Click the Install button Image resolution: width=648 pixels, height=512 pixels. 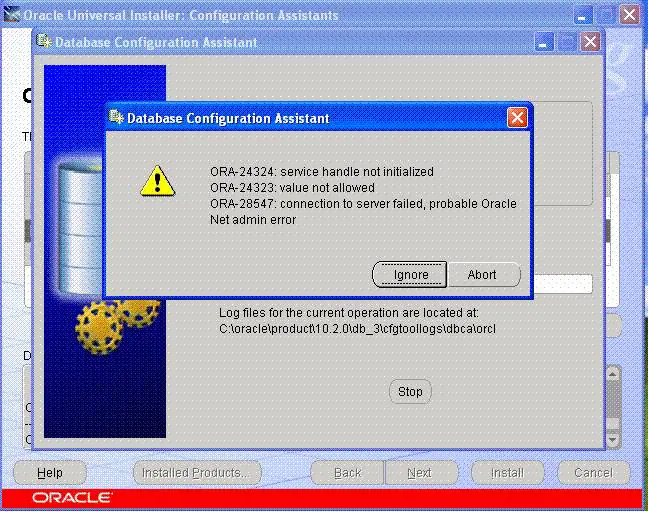(507, 472)
